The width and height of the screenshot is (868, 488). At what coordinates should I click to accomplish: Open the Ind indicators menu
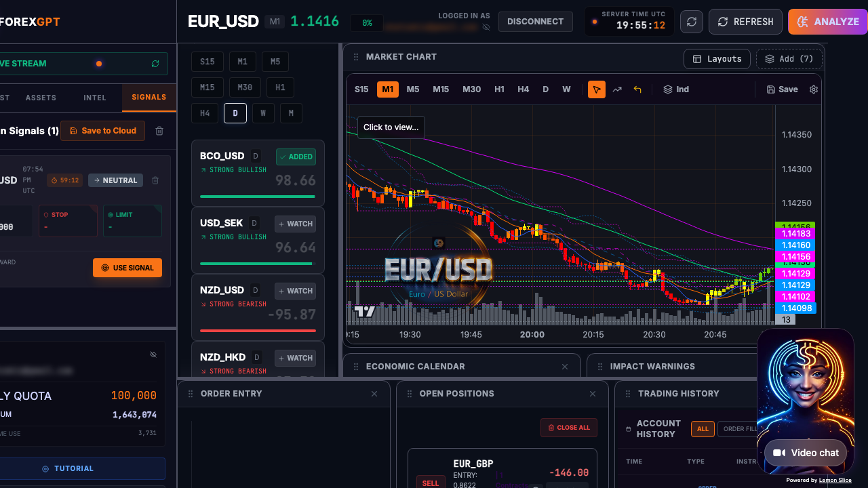676,89
